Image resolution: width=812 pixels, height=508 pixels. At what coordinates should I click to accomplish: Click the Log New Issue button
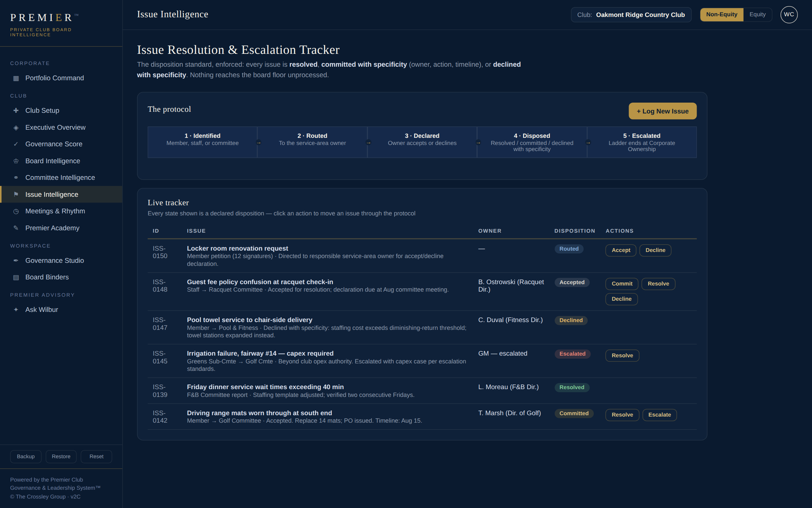(662, 111)
